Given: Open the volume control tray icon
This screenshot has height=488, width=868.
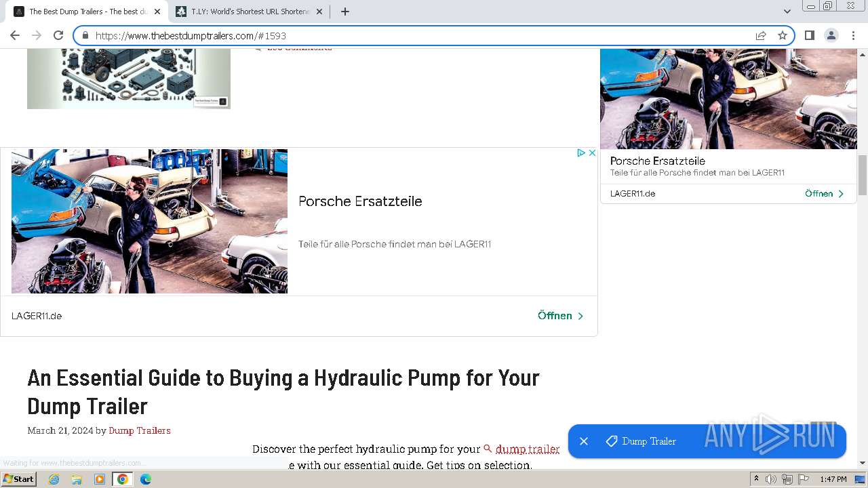Looking at the screenshot, I should click(x=771, y=479).
